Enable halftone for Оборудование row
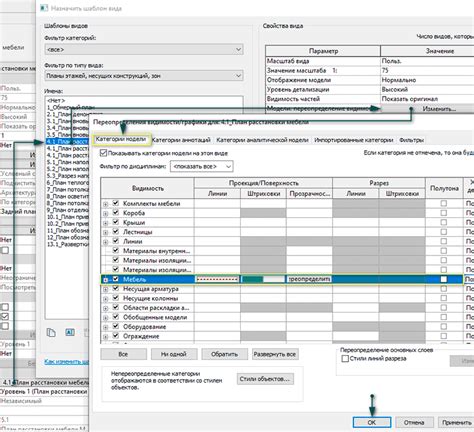This screenshot has height=432, width=474. [x=443, y=326]
